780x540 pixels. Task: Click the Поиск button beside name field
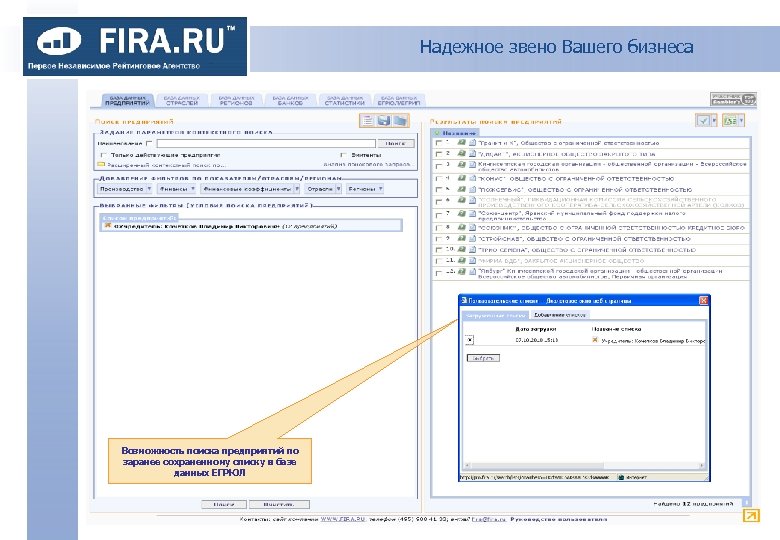click(x=395, y=143)
